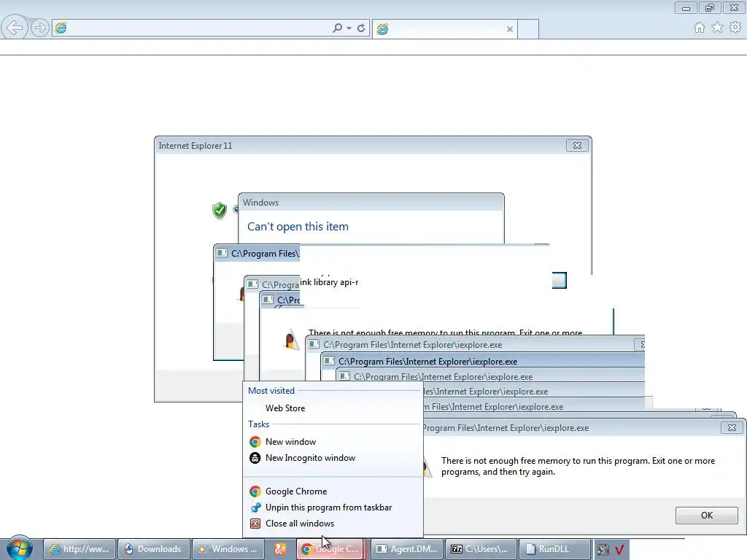Screen dimensions: 747x560
Task: Click the "Windows" dialog title text
Action: [x=260, y=203]
